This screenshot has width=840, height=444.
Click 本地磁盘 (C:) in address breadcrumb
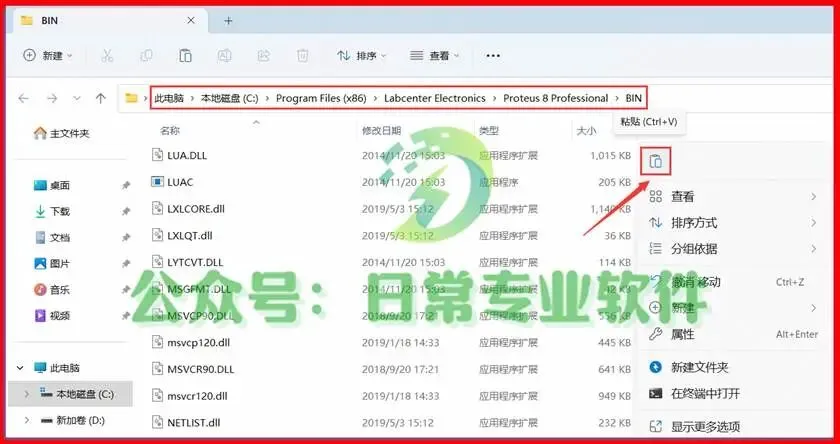click(x=229, y=99)
